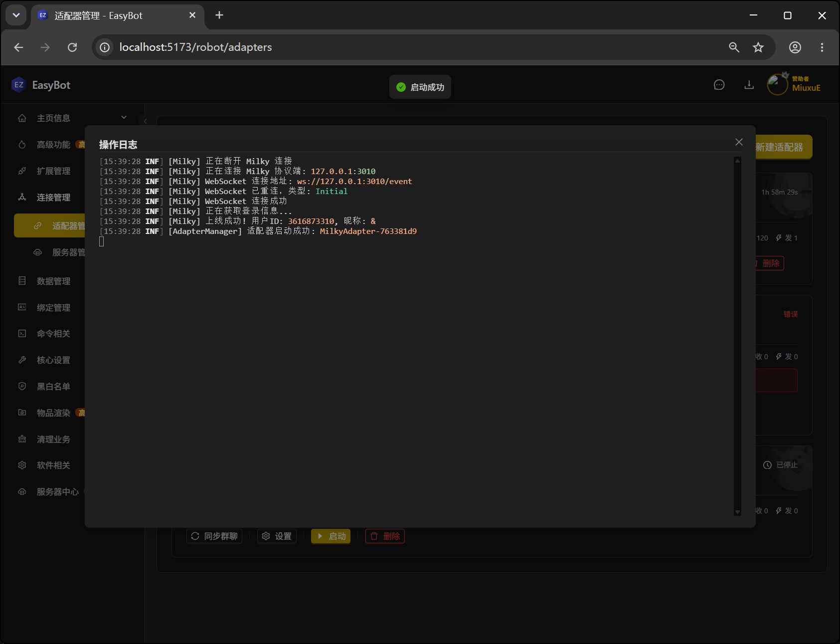Click the 同步群聊 button
The height and width of the screenshot is (644, 840).
[x=214, y=536]
